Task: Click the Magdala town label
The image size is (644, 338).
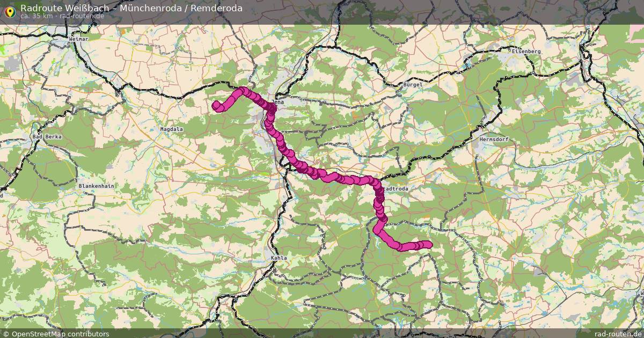Action: 172,129
